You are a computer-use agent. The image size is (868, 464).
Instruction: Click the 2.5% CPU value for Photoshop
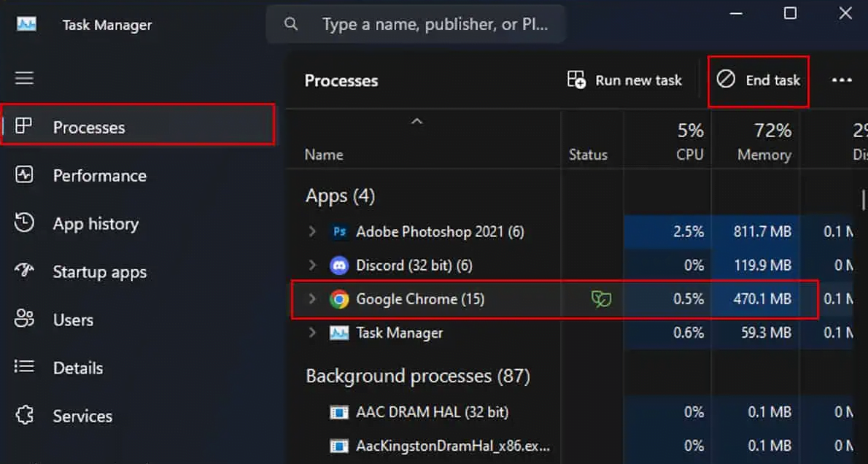pos(689,231)
